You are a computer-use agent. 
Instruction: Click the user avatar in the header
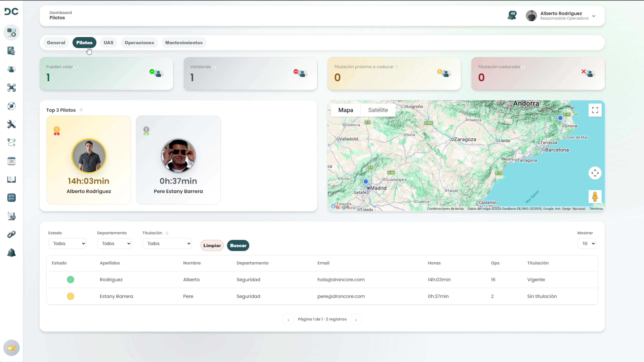tap(531, 16)
